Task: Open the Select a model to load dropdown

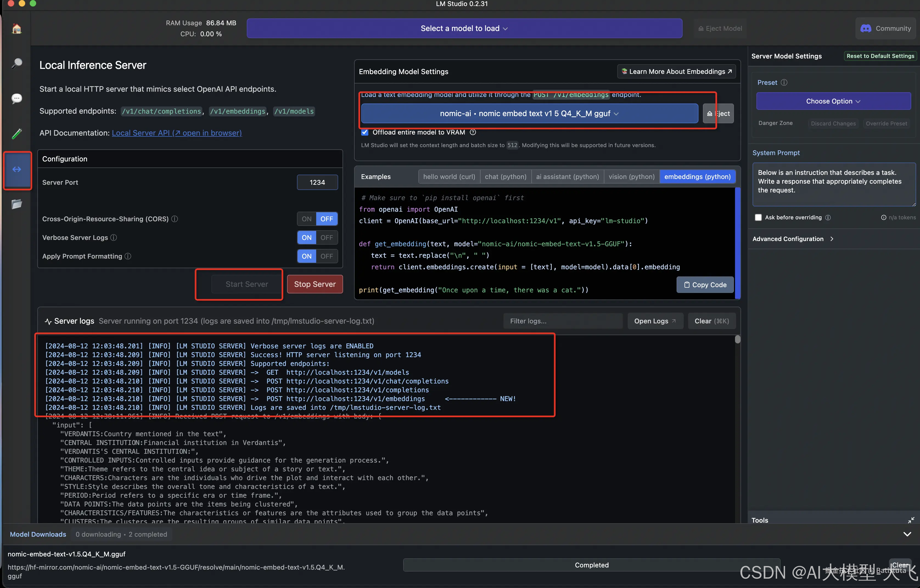Action: pyautogui.click(x=464, y=28)
